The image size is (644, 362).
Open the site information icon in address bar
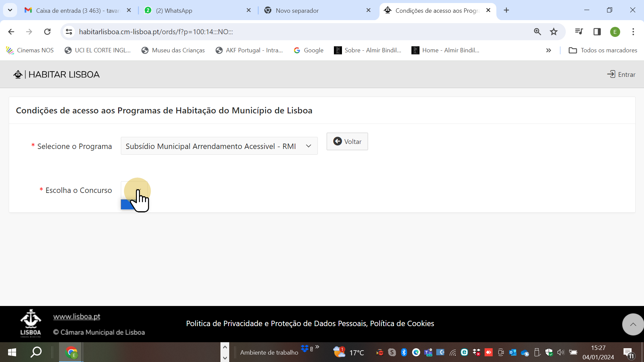pyautogui.click(x=69, y=32)
